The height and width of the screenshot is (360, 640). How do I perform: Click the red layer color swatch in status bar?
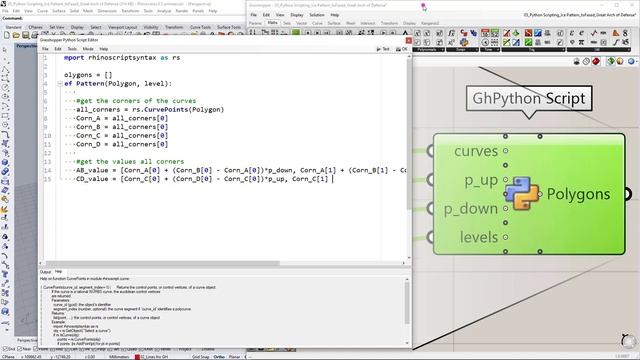[137, 357]
